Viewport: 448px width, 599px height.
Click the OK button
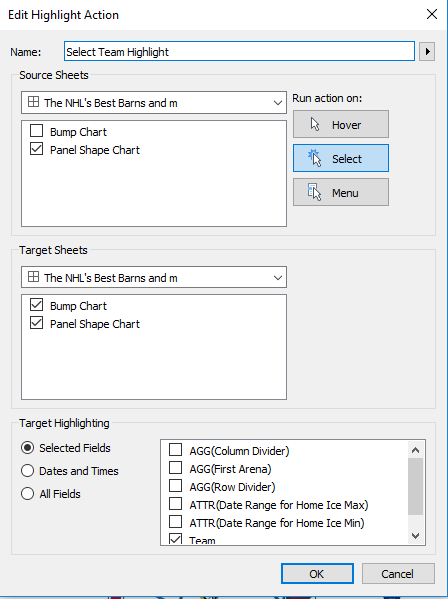[x=317, y=573]
